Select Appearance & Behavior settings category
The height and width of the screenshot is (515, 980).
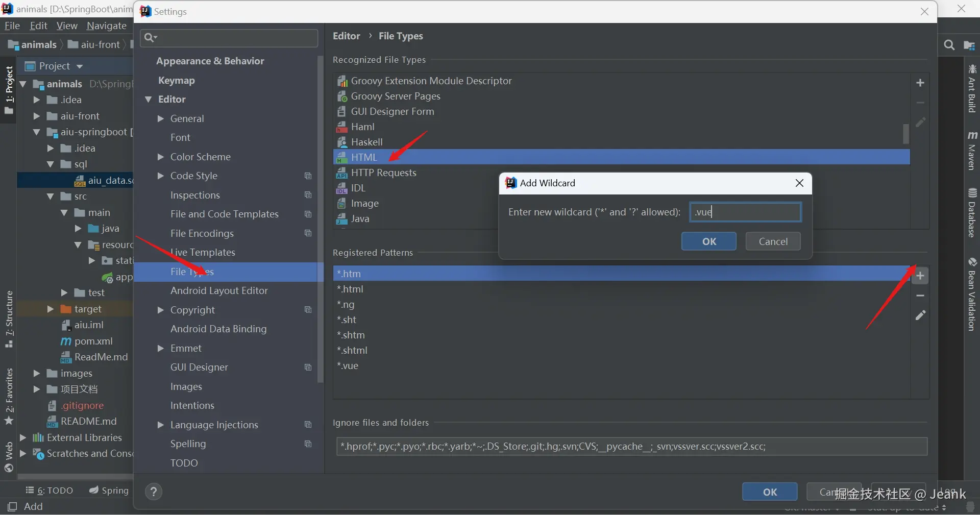[x=210, y=61]
